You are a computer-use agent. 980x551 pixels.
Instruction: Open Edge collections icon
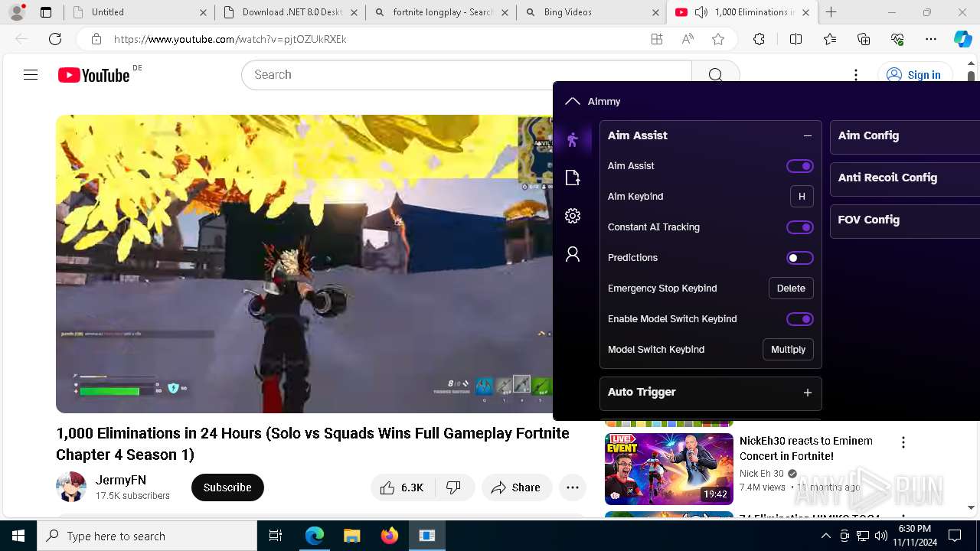pos(864,39)
